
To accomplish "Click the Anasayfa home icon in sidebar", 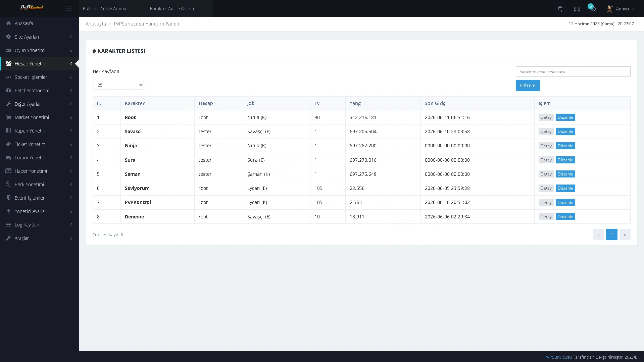I will coord(8,23).
